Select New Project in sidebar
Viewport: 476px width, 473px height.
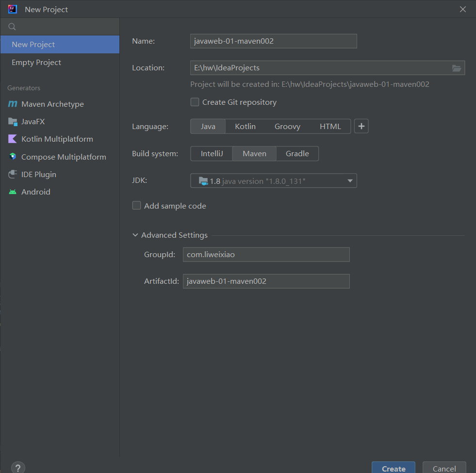[33, 45]
